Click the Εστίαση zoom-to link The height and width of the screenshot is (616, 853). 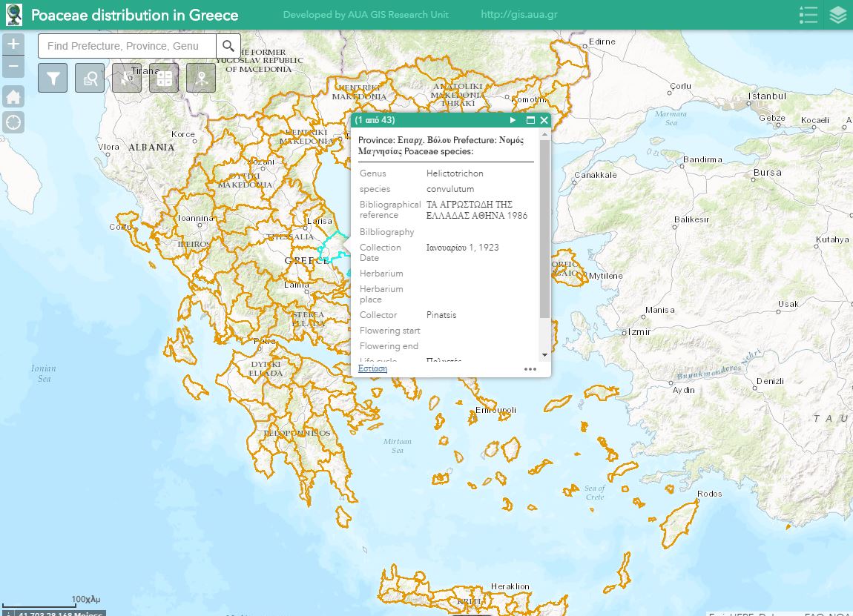372,368
